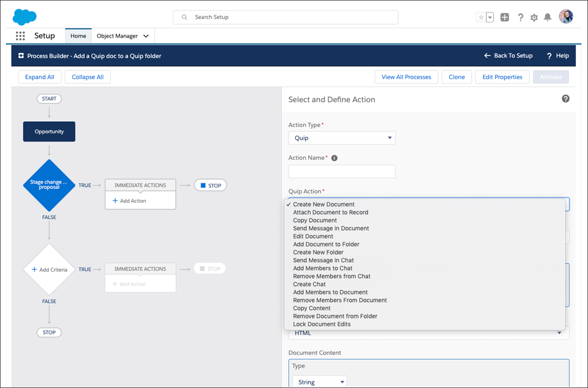Open the global create plus icon

point(505,16)
